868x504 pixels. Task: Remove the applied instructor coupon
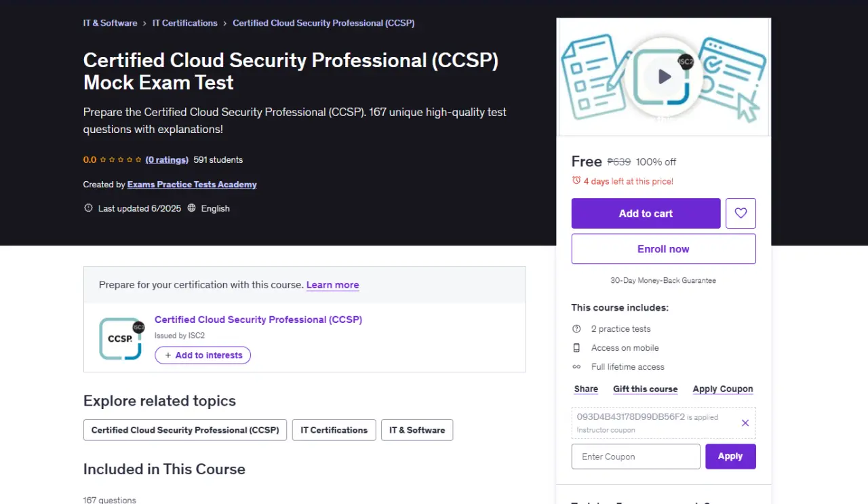[x=745, y=423]
